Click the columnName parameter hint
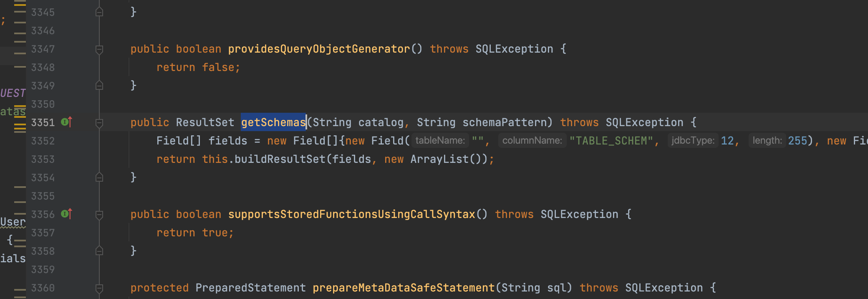Screen dimensions: 868x299 click(532, 141)
